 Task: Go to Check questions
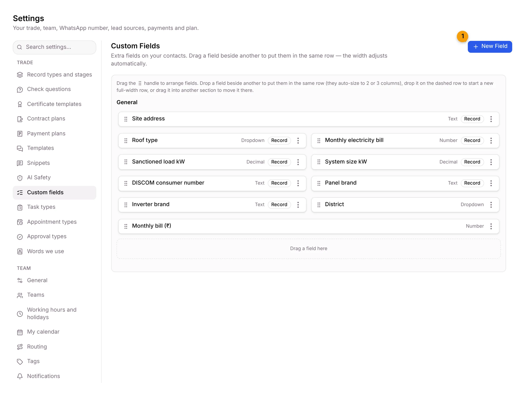pos(55,89)
